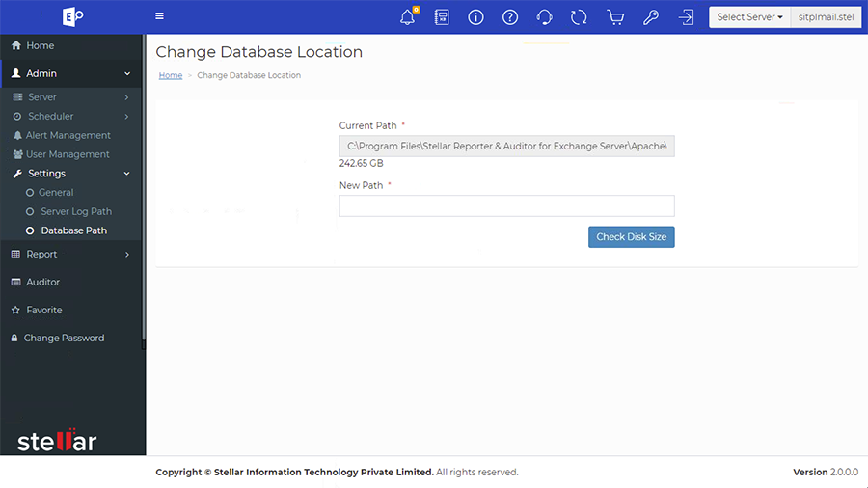Expand the Report menu arrow
The image size is (868, 488).
coord(126,255)
